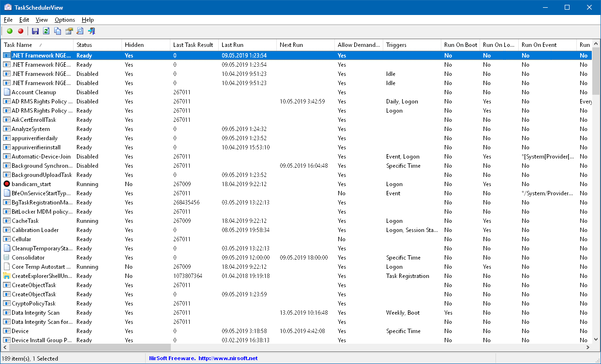This screenshot has width=601, height=364.
Task: Click the Exit door icon
Action: pos(91,31)
